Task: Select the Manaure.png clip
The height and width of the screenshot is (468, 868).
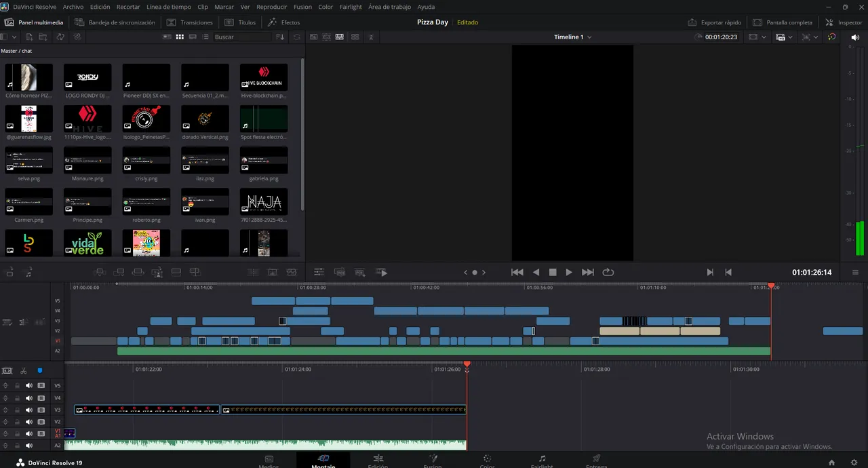Action: 87,160
